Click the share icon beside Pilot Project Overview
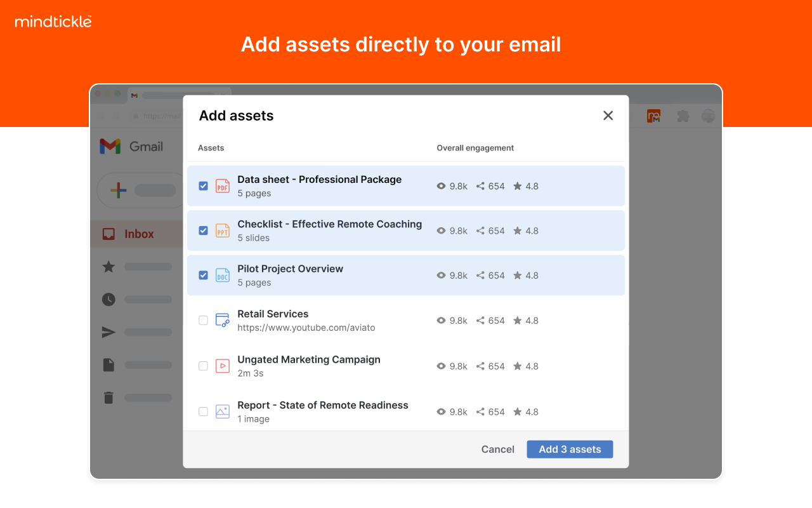812x508 pixels. tap(480, 276)
